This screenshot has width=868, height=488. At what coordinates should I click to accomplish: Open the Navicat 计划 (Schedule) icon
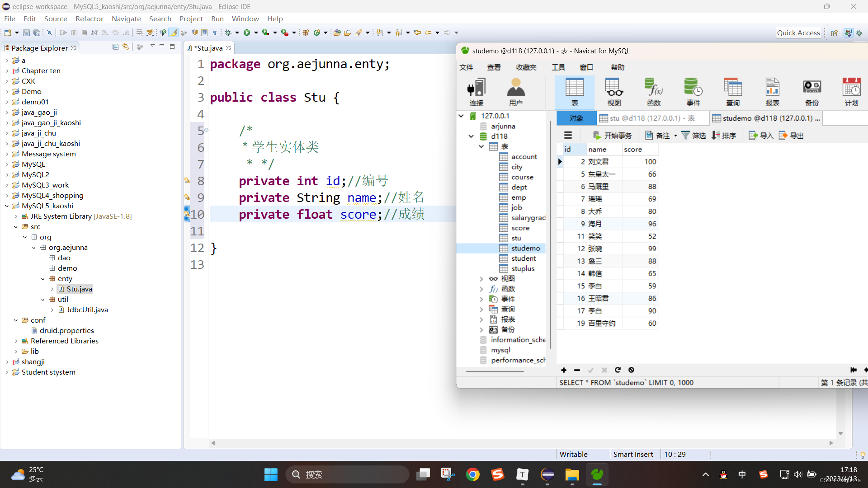click(x=851, y=92)
